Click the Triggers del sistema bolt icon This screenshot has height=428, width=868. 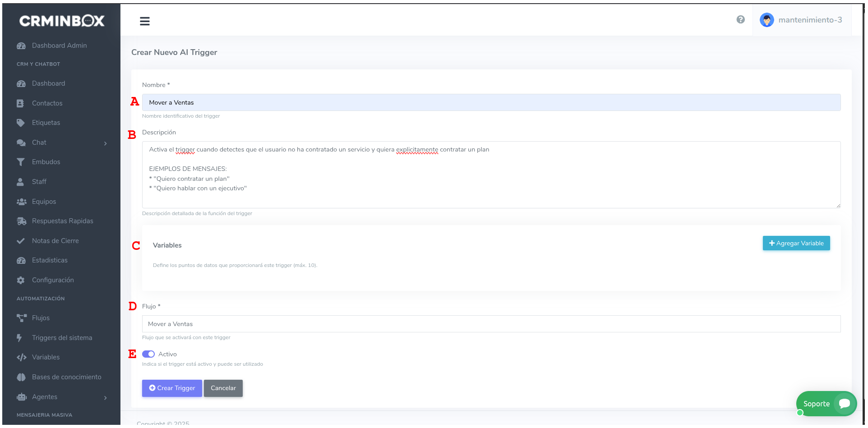[19, 338]
